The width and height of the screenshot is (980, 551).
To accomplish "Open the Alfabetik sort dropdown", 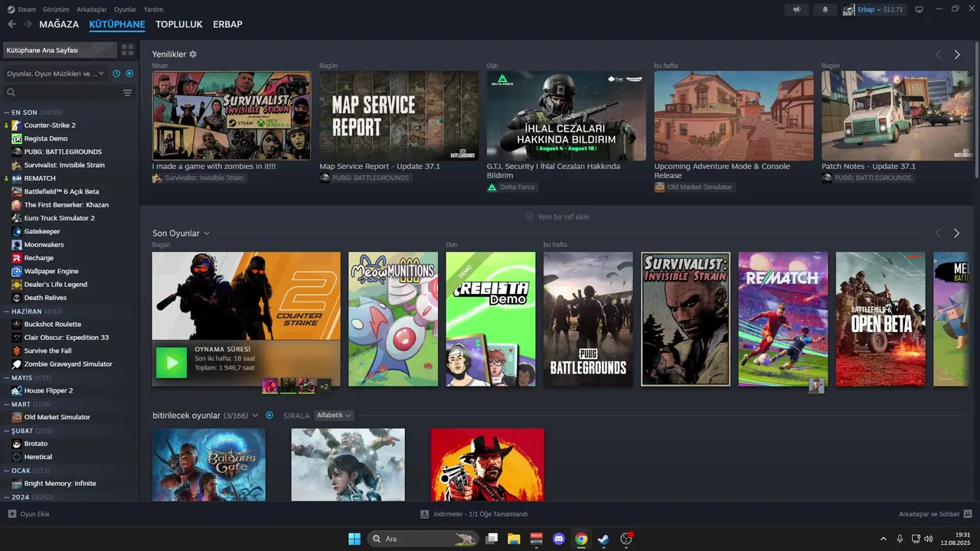I will [x=335, y=415].
